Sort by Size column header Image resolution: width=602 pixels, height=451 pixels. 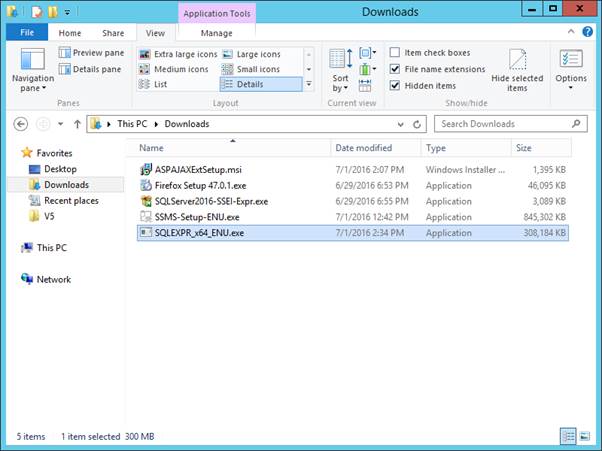(x=541, y=148)
